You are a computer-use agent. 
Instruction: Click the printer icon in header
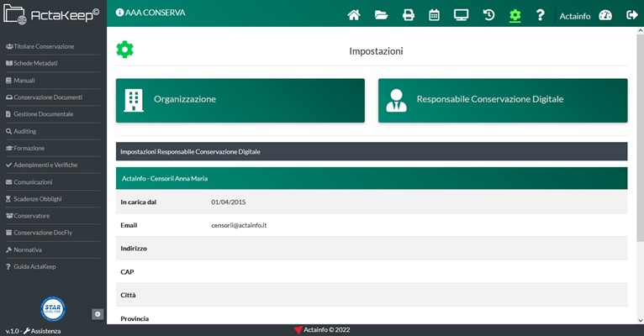point(408,14)
